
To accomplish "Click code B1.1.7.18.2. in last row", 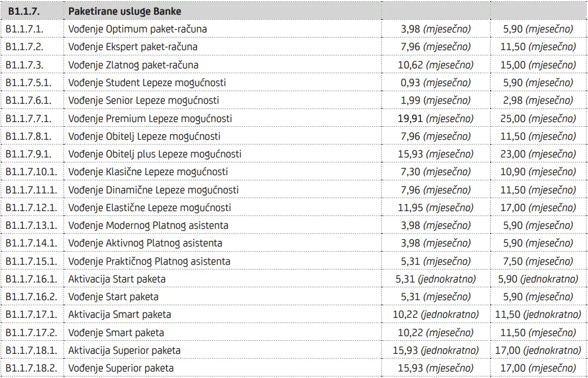I will pyautogui.click(x=31, y=369).
